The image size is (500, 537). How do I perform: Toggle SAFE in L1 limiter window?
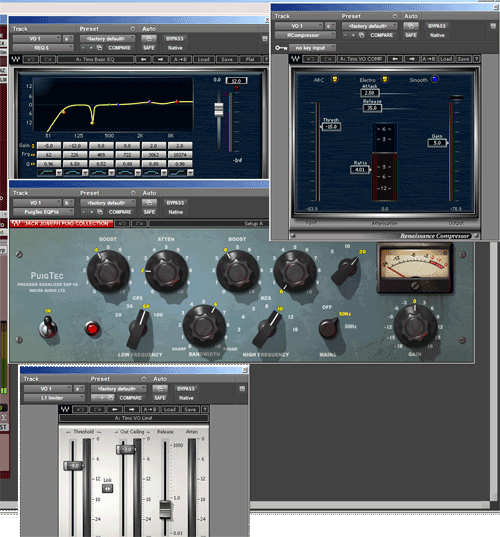(160, 398)
